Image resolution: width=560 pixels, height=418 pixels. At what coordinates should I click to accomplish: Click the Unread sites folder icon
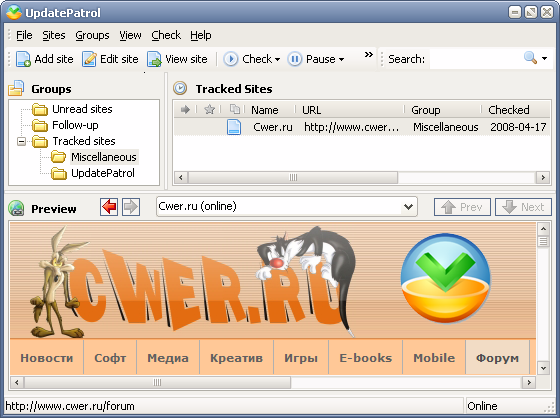pos(40,109)
